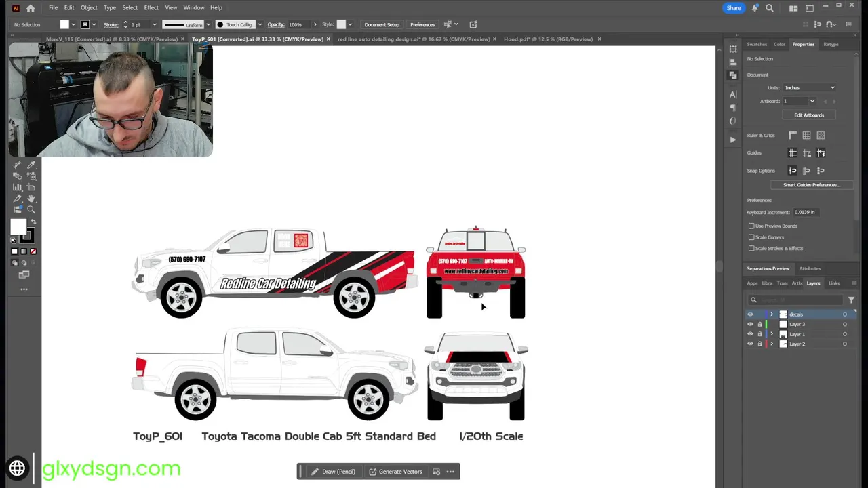
Task: Click the Show Rulers icon
Action: tap(792, 136)
